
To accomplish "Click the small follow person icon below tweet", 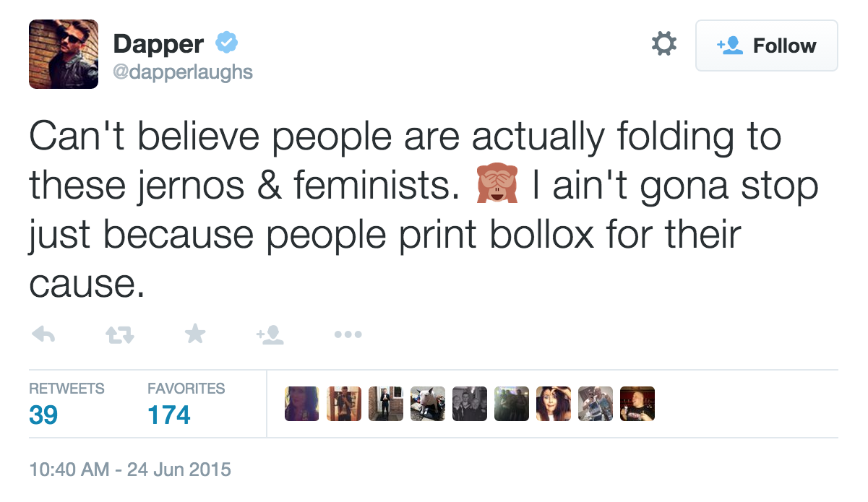I will tap(270, 334).
